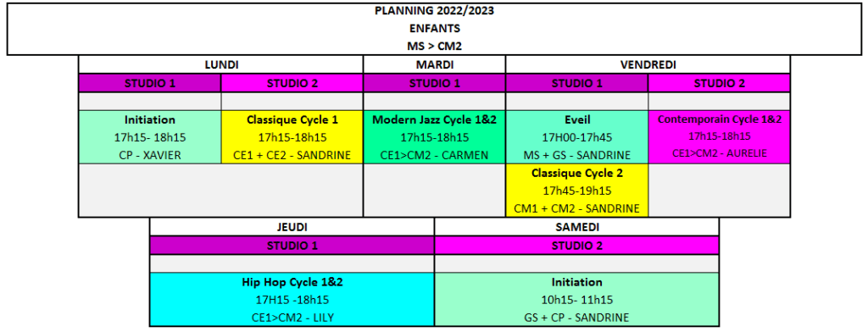Click the JEUDI day header
Image resolution: width=868 pixels, height=332 pixels.
pos(292,228)
